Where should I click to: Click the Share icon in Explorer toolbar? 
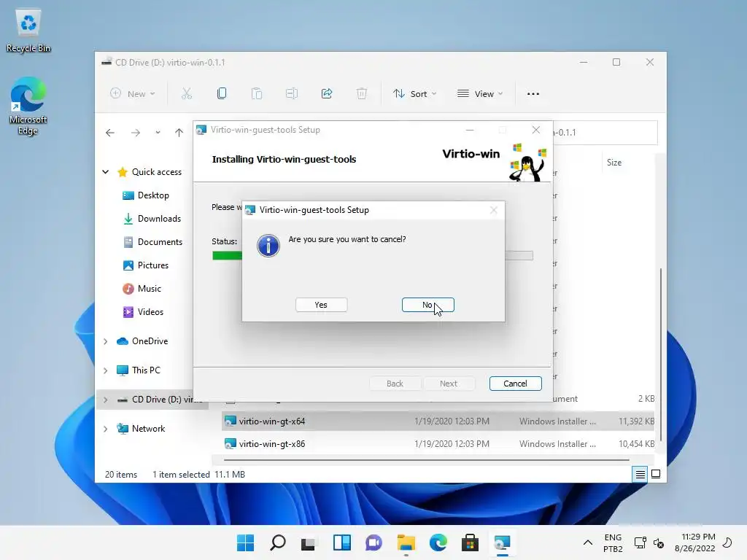(x=327, y=94)
